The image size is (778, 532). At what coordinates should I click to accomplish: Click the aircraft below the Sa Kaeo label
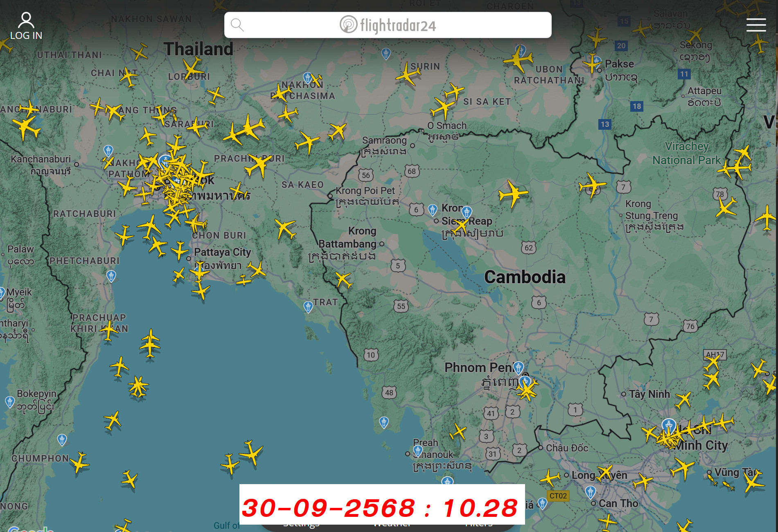285,228
